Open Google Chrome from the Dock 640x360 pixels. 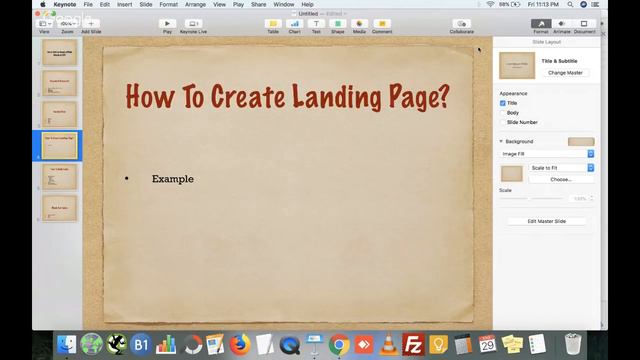(339, 344)
